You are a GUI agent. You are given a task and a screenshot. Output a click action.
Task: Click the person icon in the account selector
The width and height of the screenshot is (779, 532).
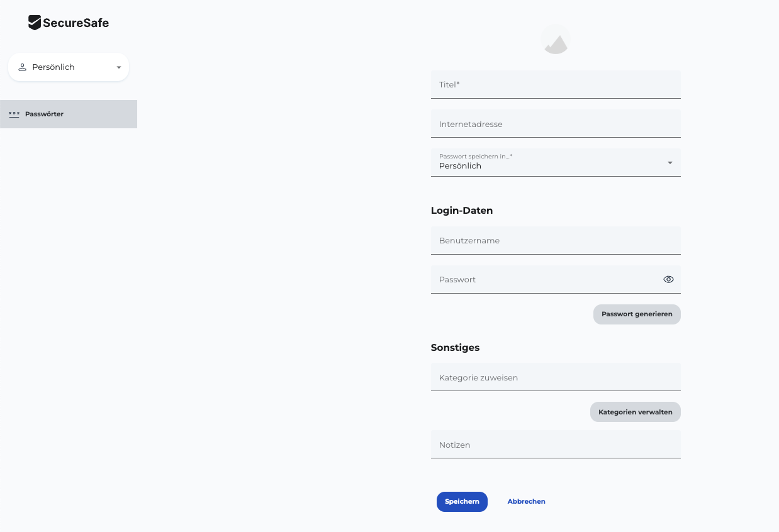pos(22,67)
